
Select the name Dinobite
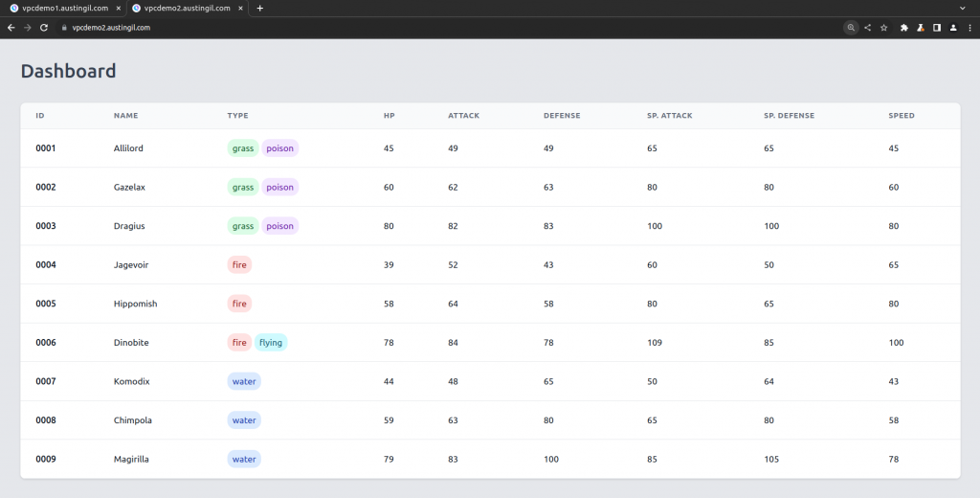tap(131, 342)
